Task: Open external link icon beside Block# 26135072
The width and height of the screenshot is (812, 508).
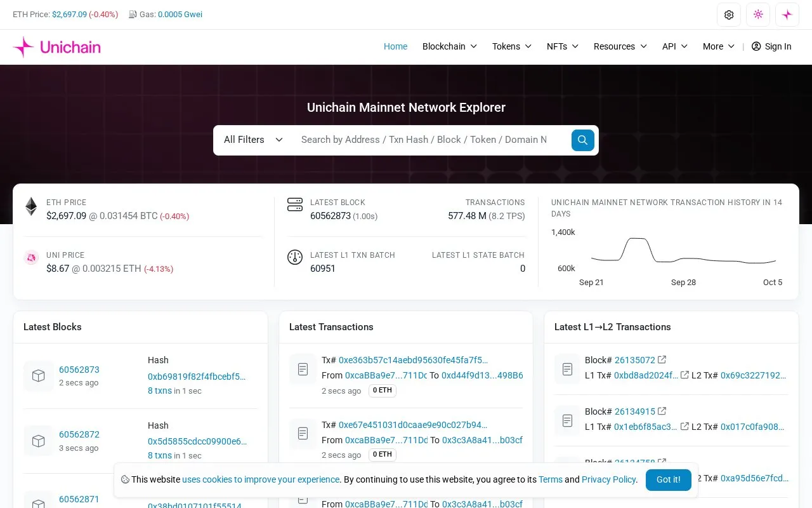Action: tap(662, 359)
